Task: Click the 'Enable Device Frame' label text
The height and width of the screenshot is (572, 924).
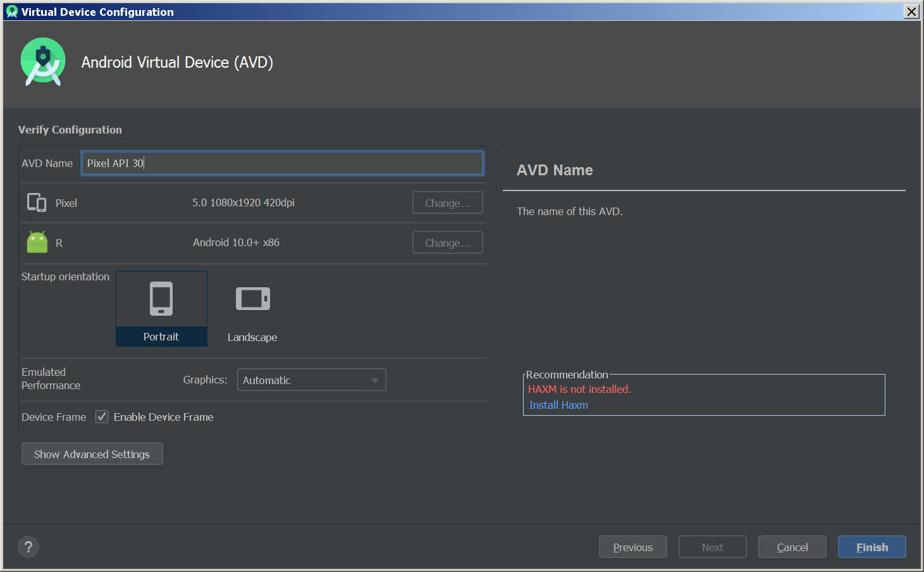Action: coord(164,417)
